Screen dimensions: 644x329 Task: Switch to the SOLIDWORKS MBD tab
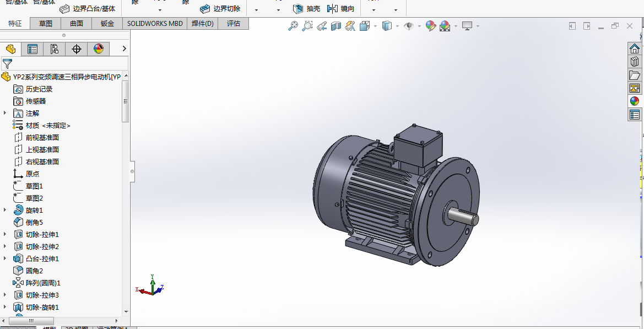pyautogui.click(x=155, y=23)
